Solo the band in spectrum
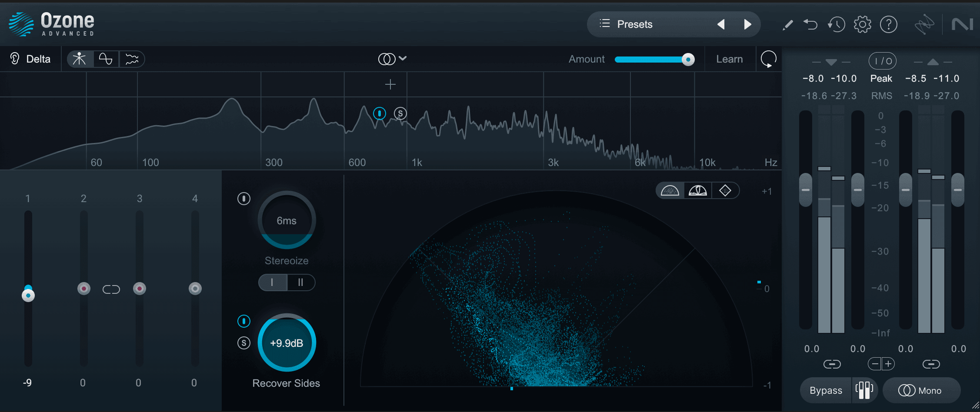Image resolution: width=980 pixels, height=412 pixels. 400,113
